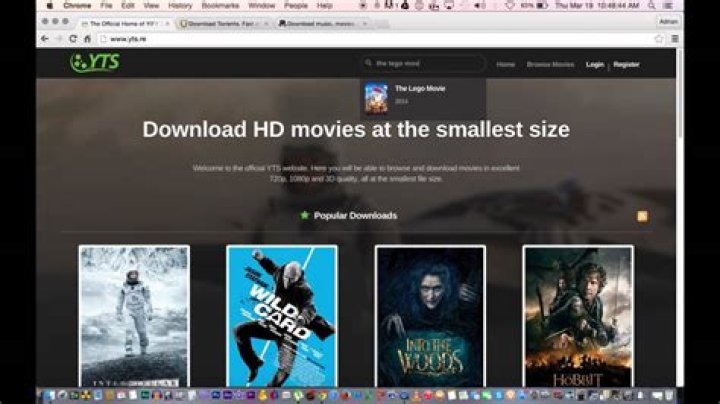Open the Chrome application menu
This screenshot has width=720, height=404.
pyautogui.click(x=77, y=6)
